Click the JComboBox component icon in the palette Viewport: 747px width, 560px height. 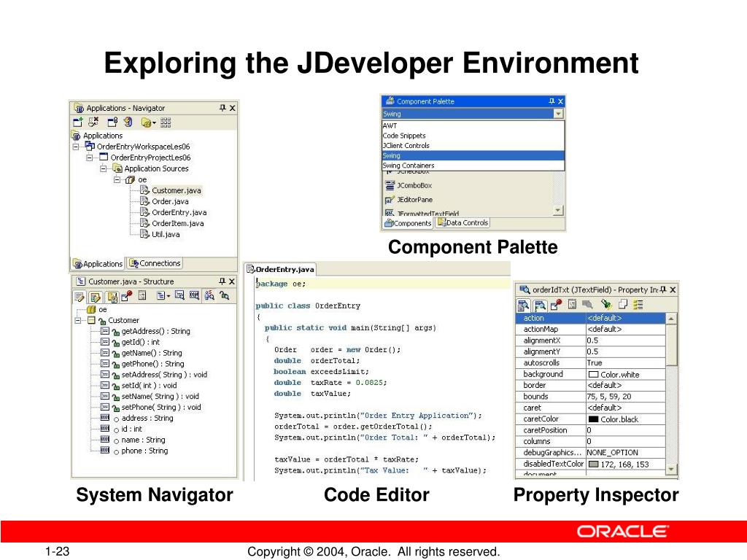click(x=390, y=185)
